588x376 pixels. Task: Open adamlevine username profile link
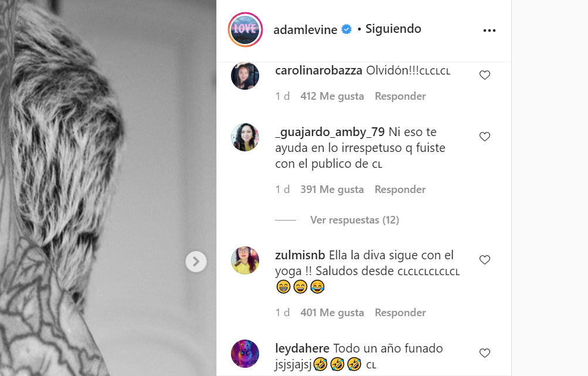click(305, 30)
